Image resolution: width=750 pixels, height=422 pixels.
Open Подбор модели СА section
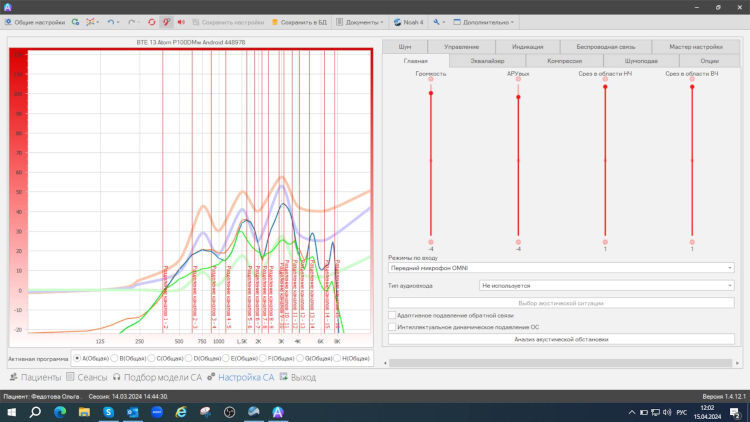[x=157, y=378]
